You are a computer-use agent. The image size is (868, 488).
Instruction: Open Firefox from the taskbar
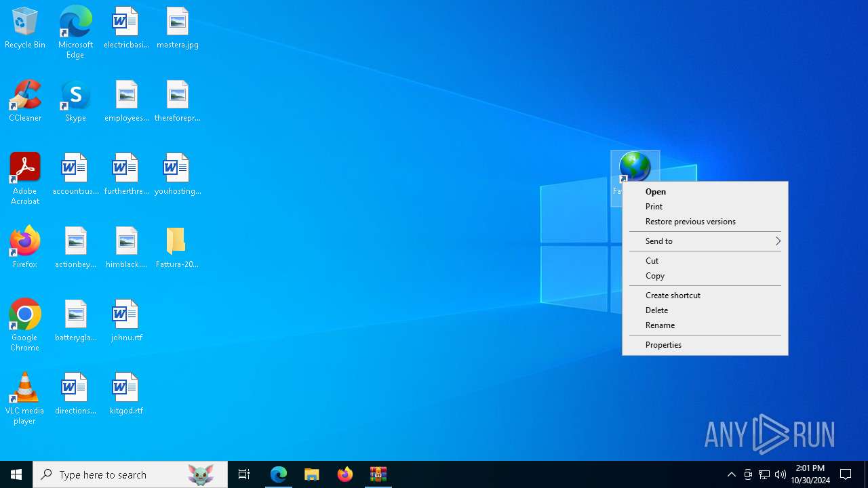pyautogui.click(x=345, y=474)
